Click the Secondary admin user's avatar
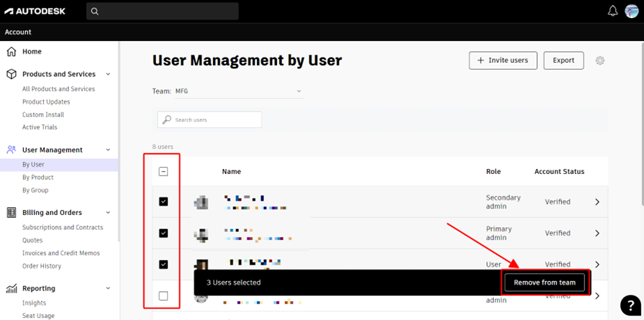644x320 pixels. pos(201,202)
